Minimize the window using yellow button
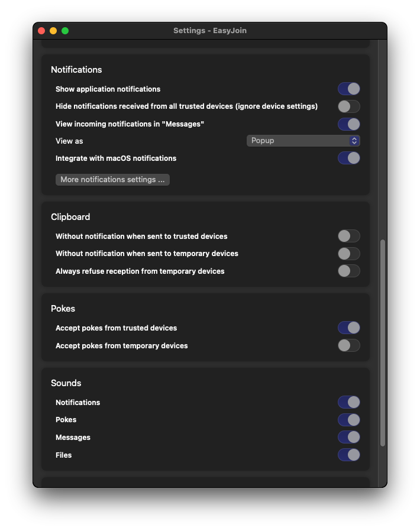This screenshot has height=531, width=420. pyautogui.click(x=53, y=31)
